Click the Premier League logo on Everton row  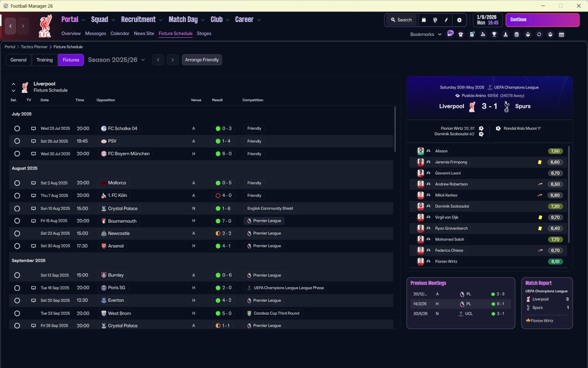tap(249, 300)
